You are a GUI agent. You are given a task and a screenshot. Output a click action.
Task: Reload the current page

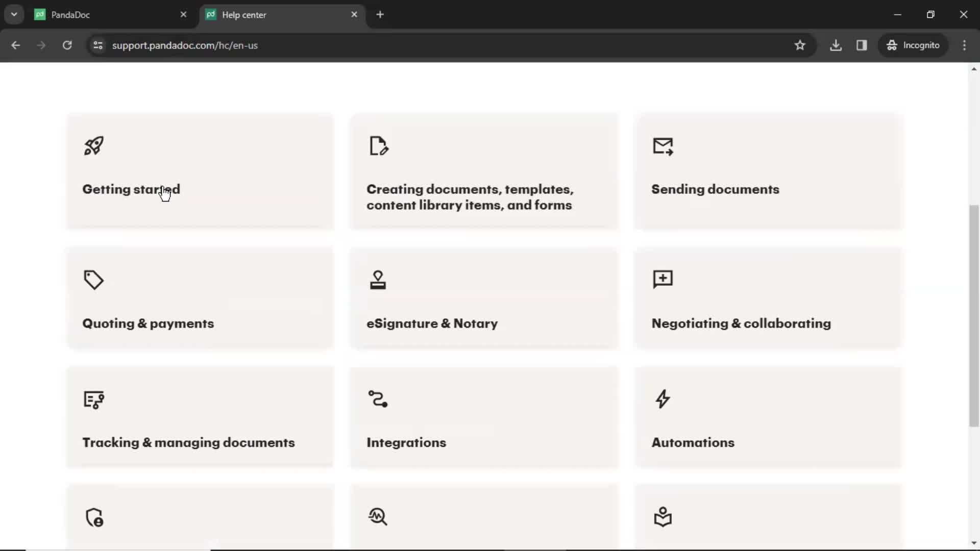(x=67, y=45)
